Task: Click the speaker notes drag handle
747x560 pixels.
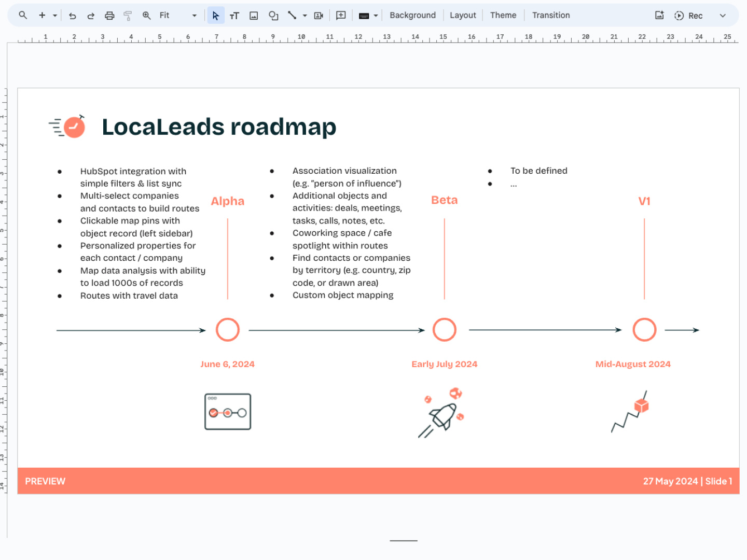Action: coord(404,540)
